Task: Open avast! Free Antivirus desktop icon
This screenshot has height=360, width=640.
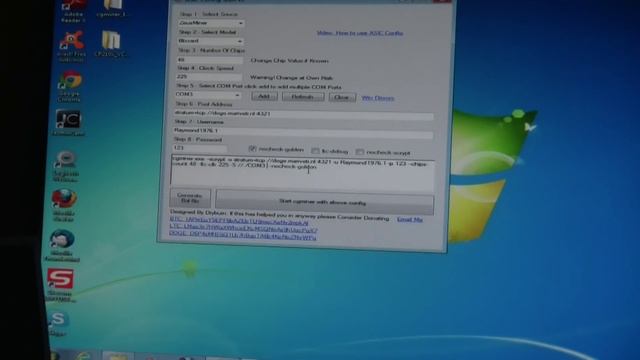Action: 71,46
